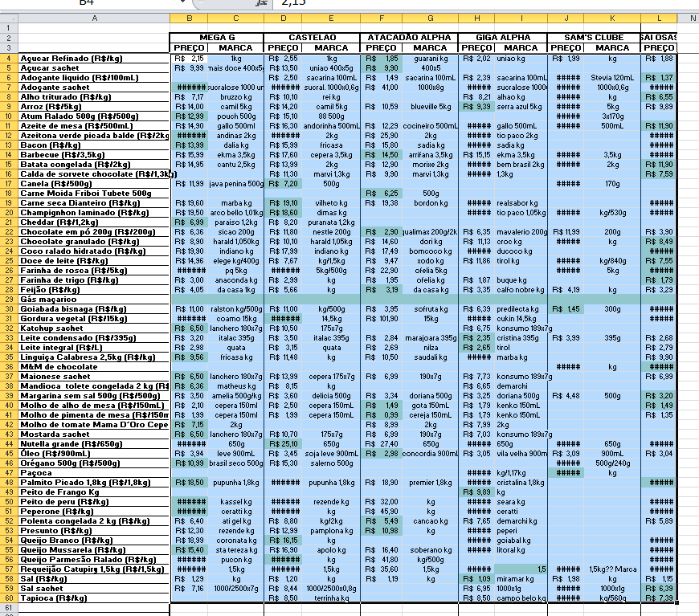Select the Queijo Mussarela (R$/kg) cell
Screen dimensions: 699x616
pyautogui.click(x=94, y=550)
